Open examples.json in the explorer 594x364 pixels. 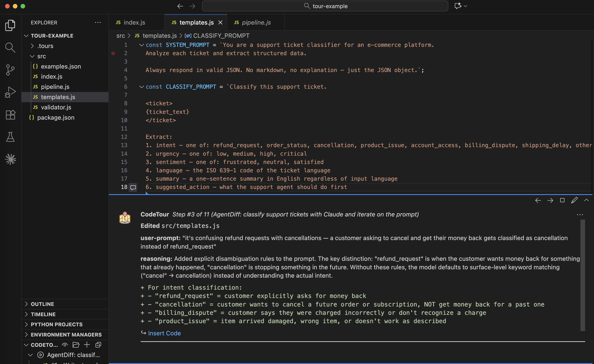pyautogui.click(x=61, y=66)
